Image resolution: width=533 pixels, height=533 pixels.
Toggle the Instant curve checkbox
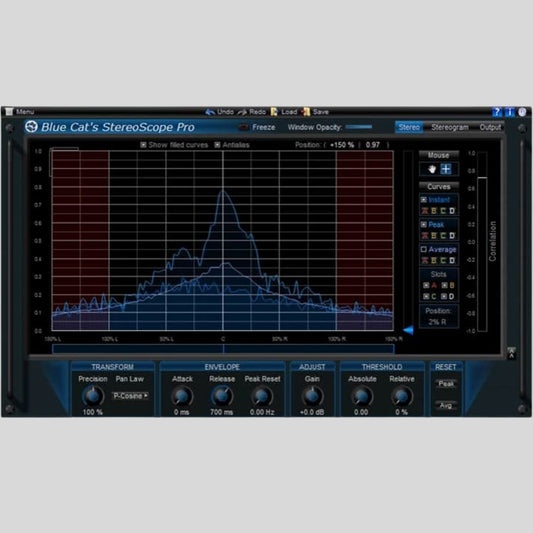coord(424,200)
